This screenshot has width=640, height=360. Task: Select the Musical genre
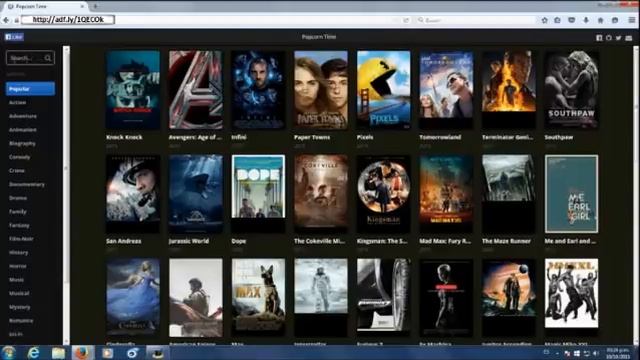coord(19,293)
